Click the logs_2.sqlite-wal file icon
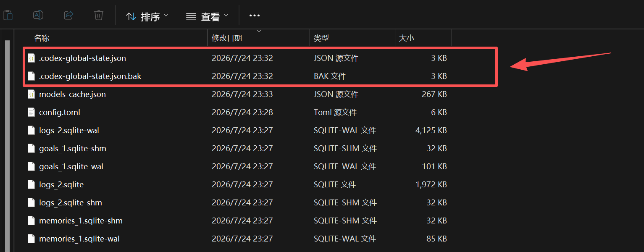Viewport: 644px width, 252px height. tap(31, 130)
